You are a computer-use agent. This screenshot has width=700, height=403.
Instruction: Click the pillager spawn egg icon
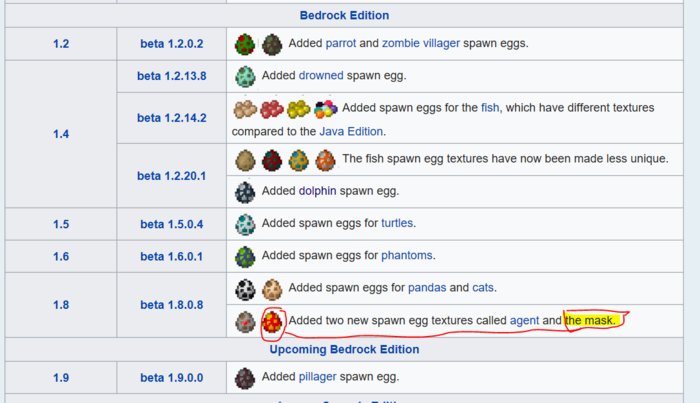[245, 378]
